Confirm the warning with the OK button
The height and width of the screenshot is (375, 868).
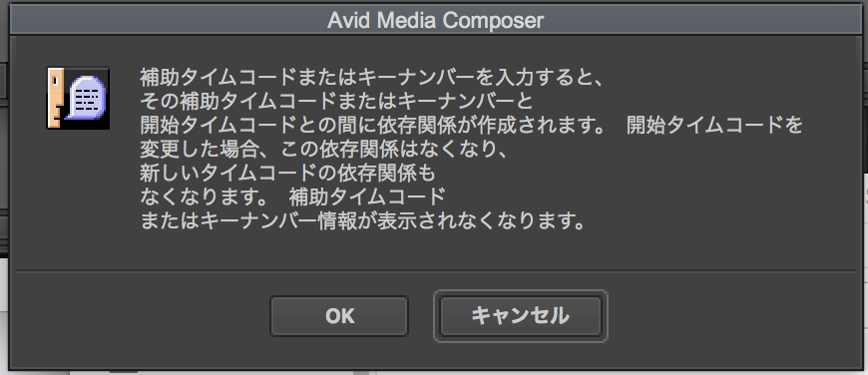tap(339, 316)
